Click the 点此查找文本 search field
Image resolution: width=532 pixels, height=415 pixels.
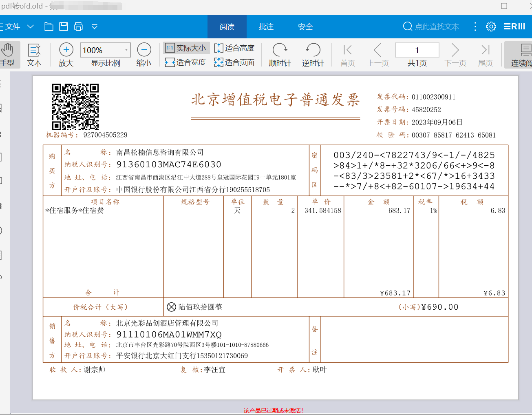pyautogui.click(x=437, y=27)
